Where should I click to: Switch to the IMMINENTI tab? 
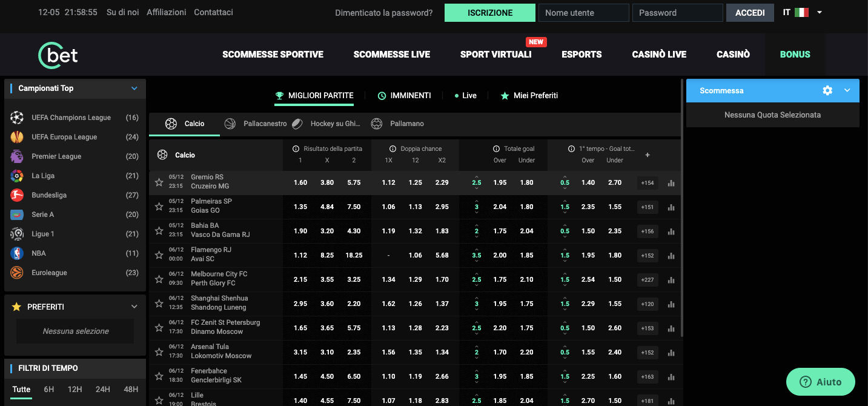[405, 95]
